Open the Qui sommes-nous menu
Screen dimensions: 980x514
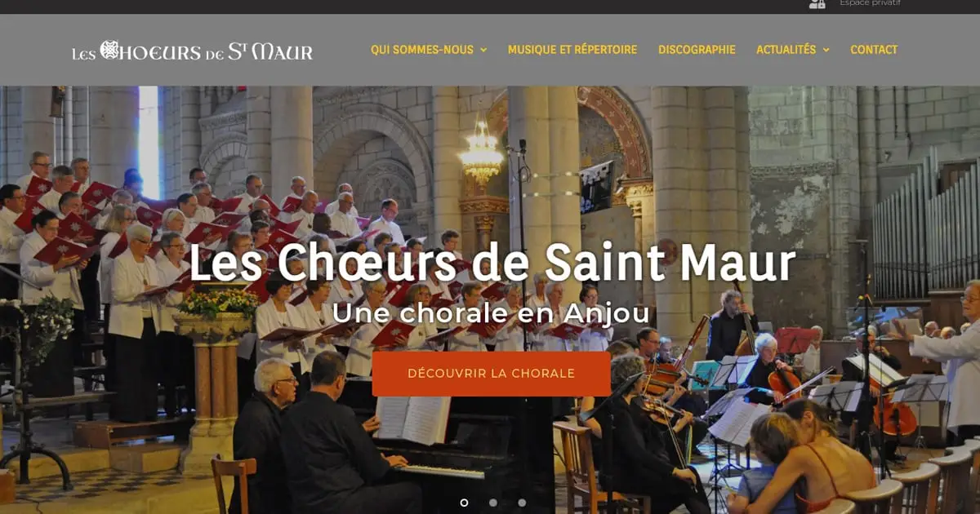coord(422,50)
